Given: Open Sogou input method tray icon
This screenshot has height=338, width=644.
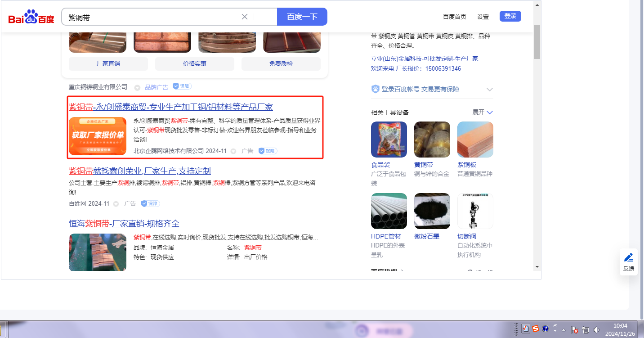Looking at the screenshot, I should coord(536,329).
